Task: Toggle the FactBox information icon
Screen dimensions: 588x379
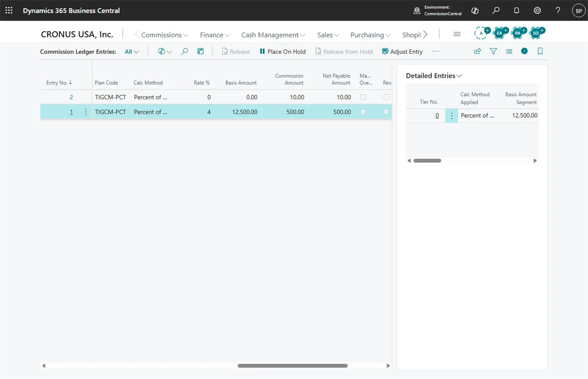Action: pos(525,51)
